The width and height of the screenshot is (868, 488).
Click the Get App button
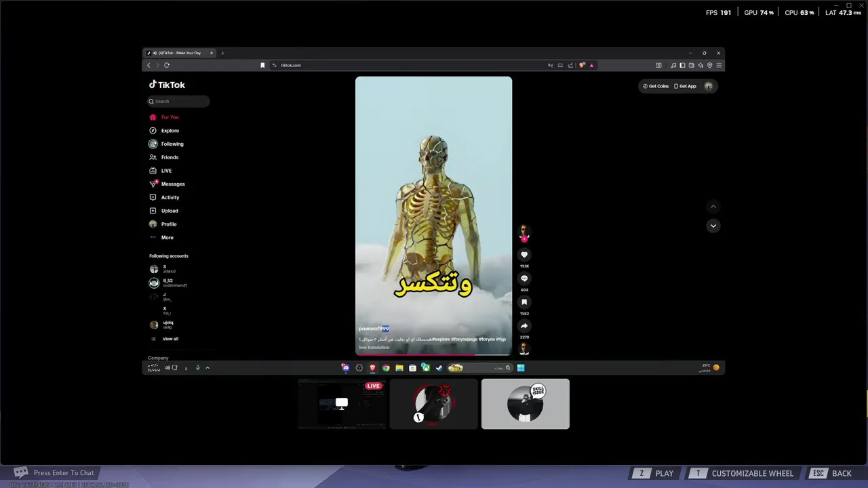tap(685, 86)
